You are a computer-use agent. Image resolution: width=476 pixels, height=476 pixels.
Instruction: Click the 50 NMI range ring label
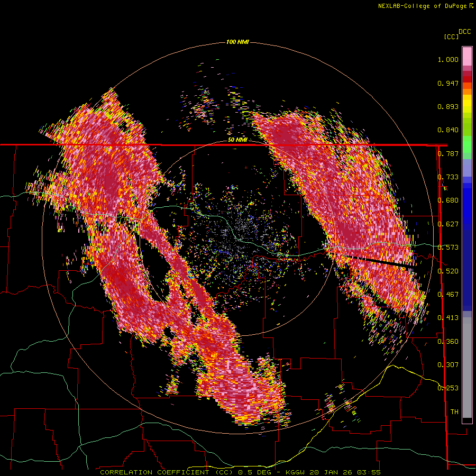click(237, 140)
